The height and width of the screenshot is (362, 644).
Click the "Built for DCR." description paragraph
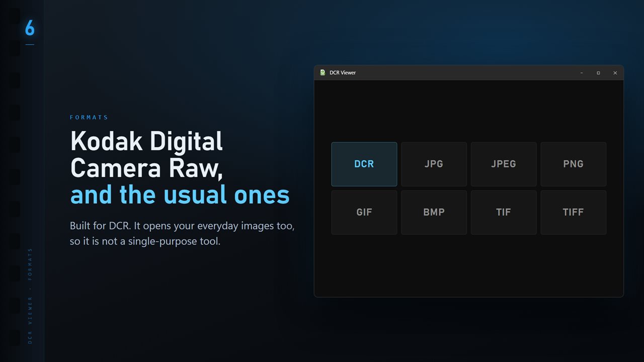click(182, 233)
